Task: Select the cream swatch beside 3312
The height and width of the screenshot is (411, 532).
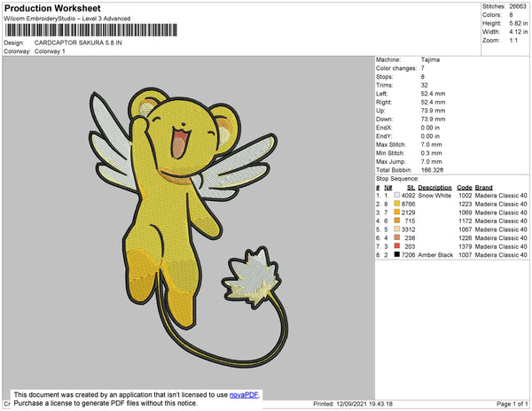Action: click(397, 229)
